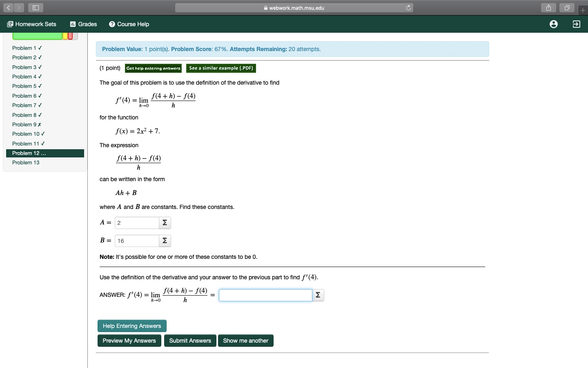Open Grades in navigation bar

(x=83, y=24)
